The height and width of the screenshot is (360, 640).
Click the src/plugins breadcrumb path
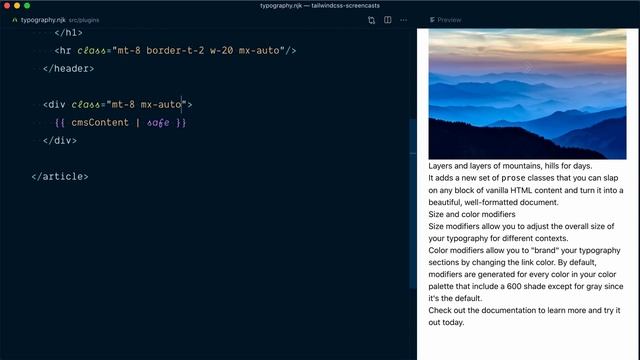coord(84,20)
